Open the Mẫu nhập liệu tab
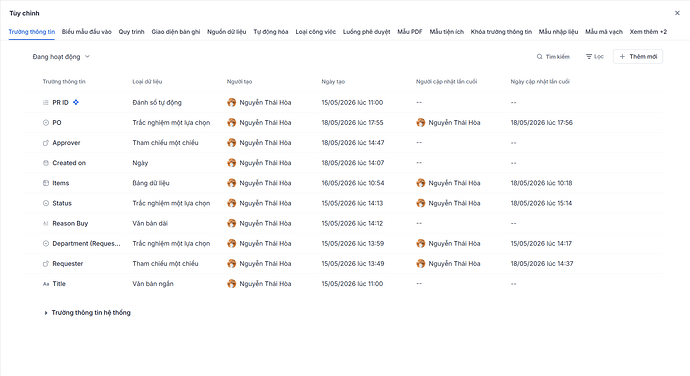The width and height of the screenshot is (690, 376). [x=558, y=32]
